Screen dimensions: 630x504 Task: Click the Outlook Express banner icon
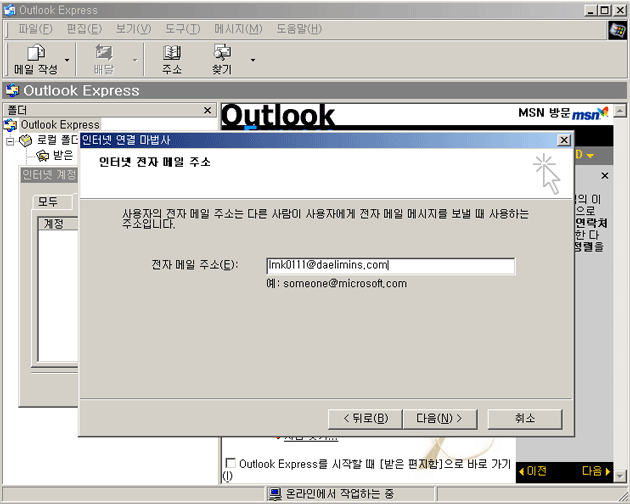12,90
